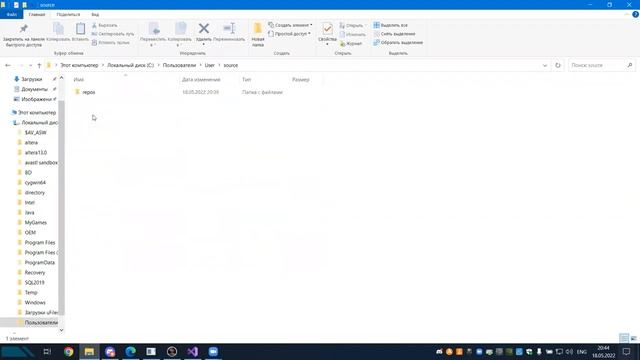Cut selected item with scissors icon
This screenshot has width=640, height=360.
(x=105, y=25)
